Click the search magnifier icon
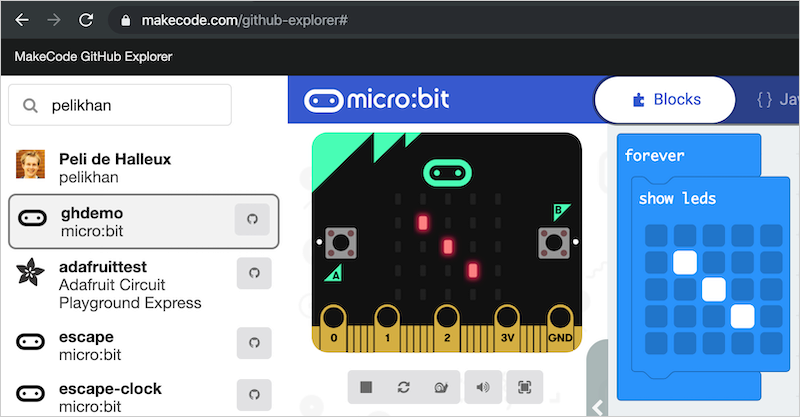 [30, 106]
